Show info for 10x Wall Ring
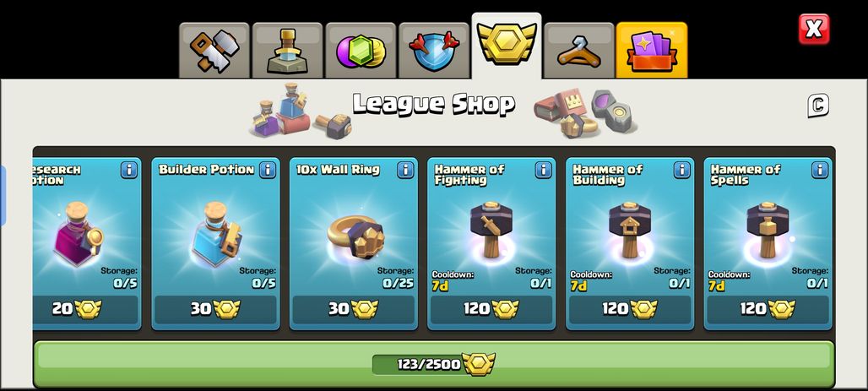This screenshot has height=391, width=868. click(x=405, y=170)
